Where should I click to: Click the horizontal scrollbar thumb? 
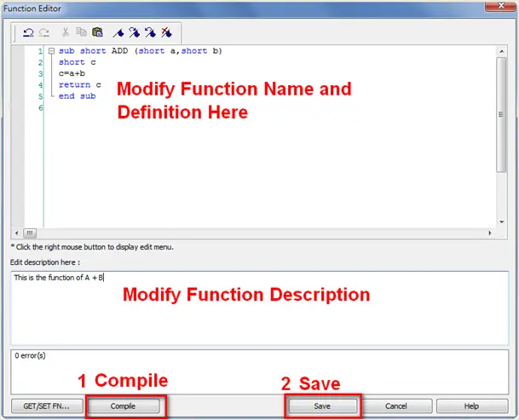tap(30, 233)
